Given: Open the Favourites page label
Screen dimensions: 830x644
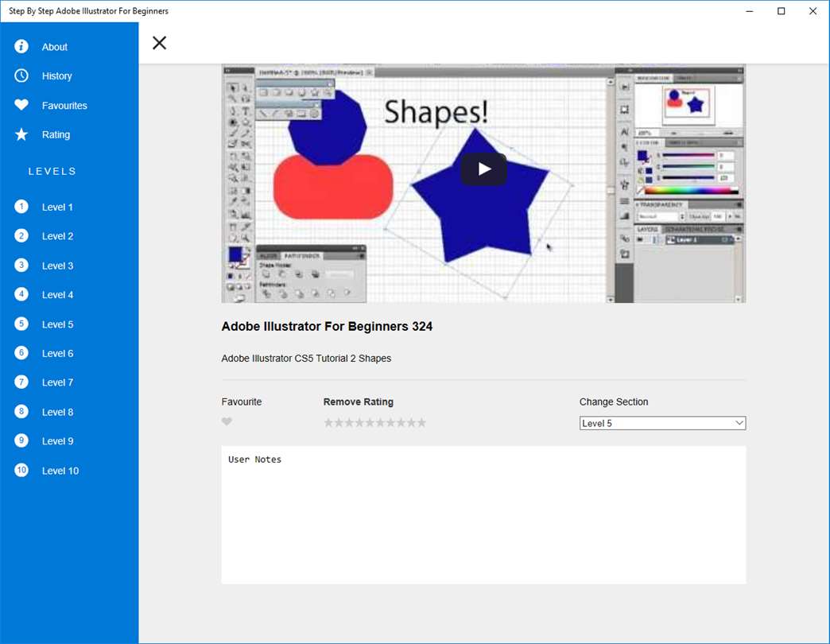Looking at the screenshot, I should [64, 105].
